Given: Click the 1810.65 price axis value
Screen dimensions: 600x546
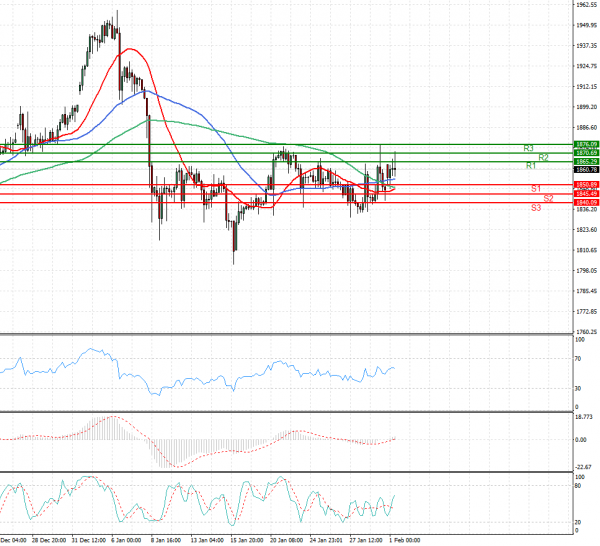Looking at the screenshot, I should pos(587,250).
